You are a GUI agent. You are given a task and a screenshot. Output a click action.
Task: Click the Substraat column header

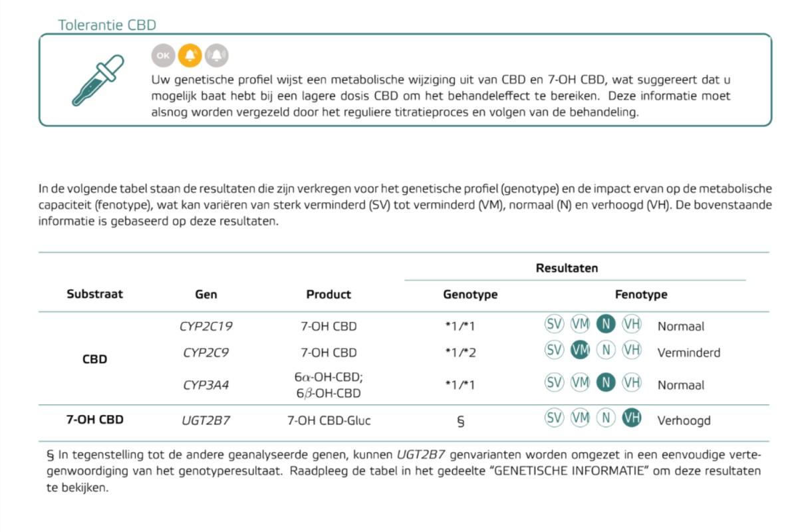[x=94, y=293]
